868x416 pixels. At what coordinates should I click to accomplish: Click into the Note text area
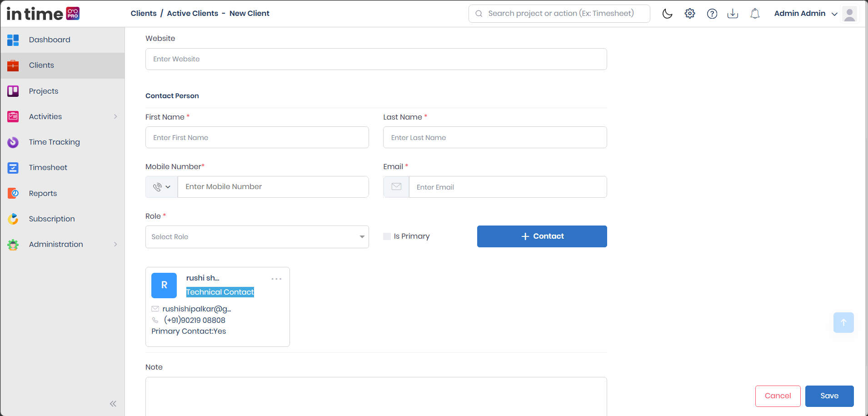(376, 396)
